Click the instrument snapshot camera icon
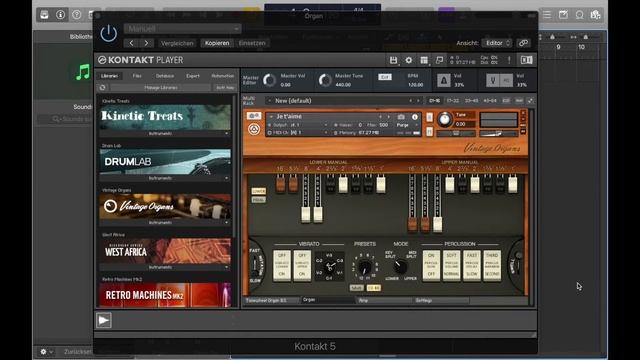The image size is (640, 360). (401, 117)
